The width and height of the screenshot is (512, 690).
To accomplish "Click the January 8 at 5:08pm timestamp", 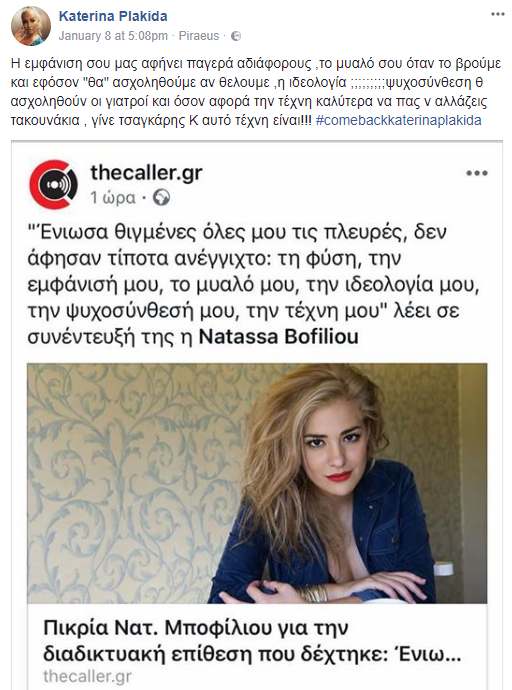I will tap(113, 36).
